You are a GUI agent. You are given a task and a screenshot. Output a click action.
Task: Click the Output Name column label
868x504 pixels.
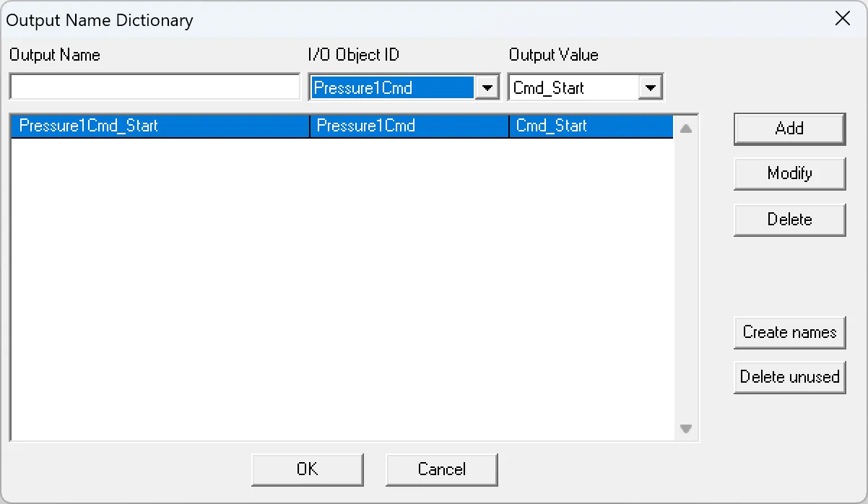pos(54,55)
